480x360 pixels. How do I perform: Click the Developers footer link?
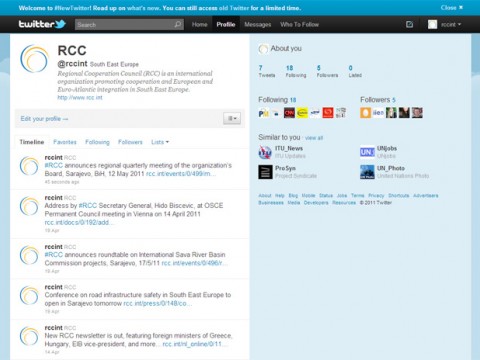316,203
